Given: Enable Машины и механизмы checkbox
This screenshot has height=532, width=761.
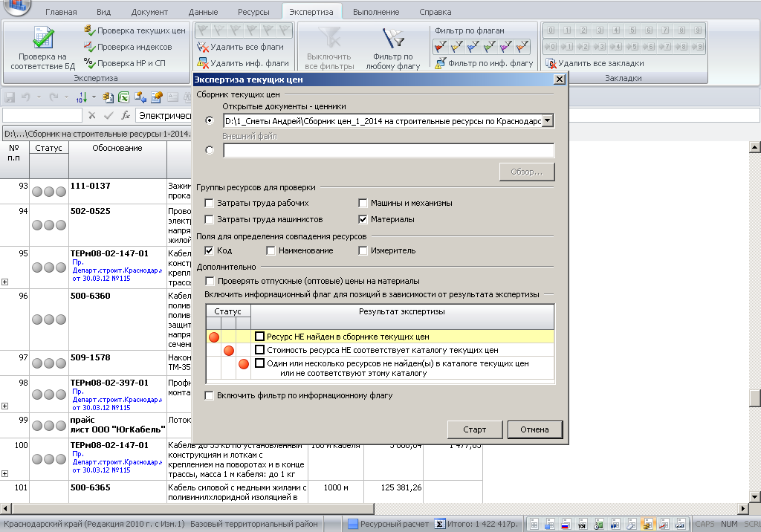Looking at the screenshot, I should click(x=363, y=203).
